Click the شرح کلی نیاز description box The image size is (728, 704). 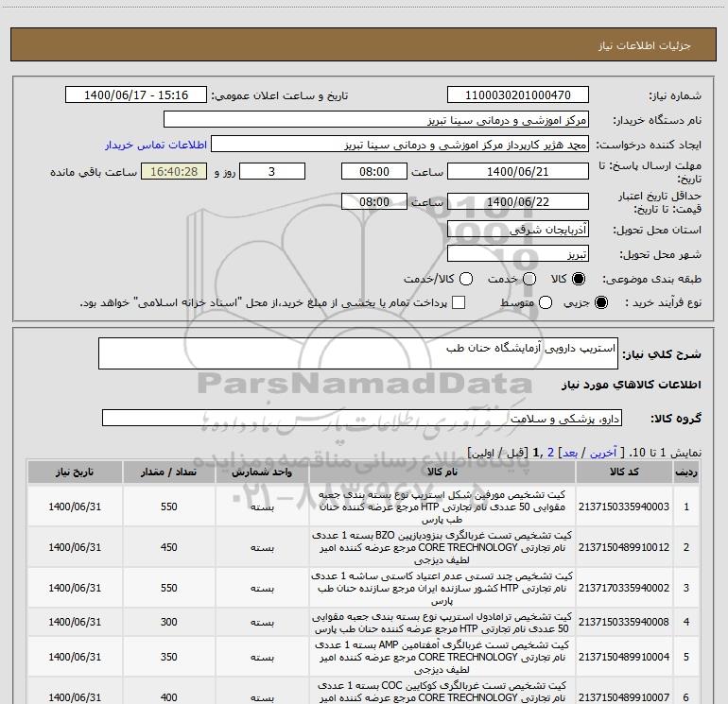tap(358, 353)
